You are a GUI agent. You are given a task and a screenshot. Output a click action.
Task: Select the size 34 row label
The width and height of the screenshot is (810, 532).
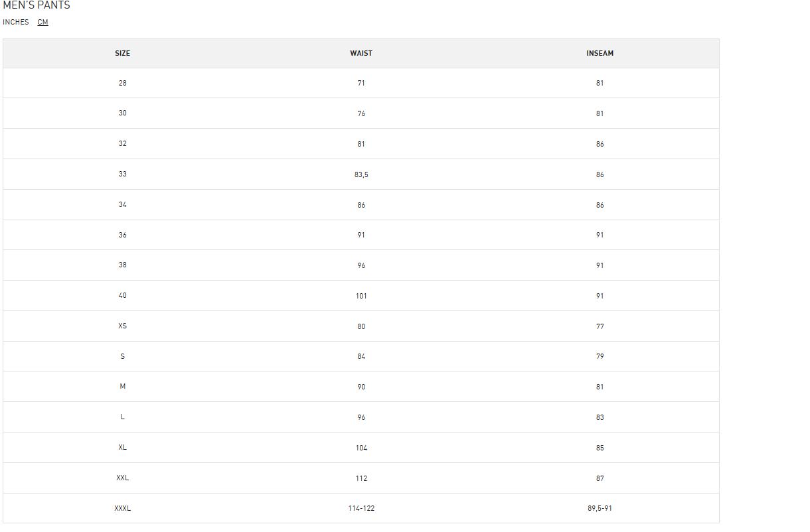(123, 205)
